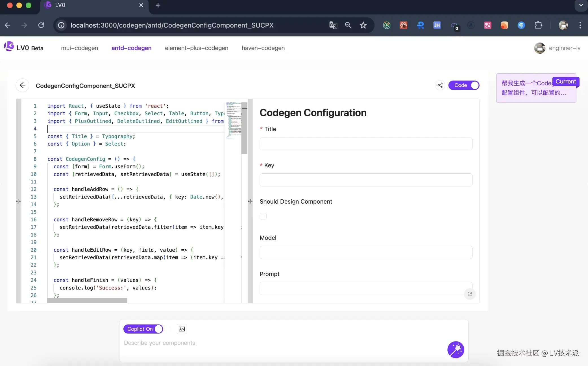Viewport: 588px width, 366px height.
Task: Click the refresh icon near Prompt field
Action: pyautogui.click(x=470, y=294)
